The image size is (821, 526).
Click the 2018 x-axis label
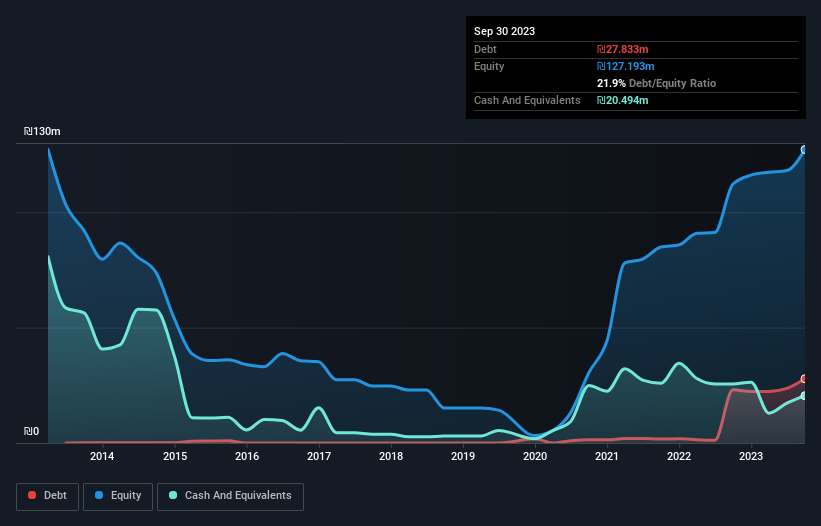click(x=391, y=456)
